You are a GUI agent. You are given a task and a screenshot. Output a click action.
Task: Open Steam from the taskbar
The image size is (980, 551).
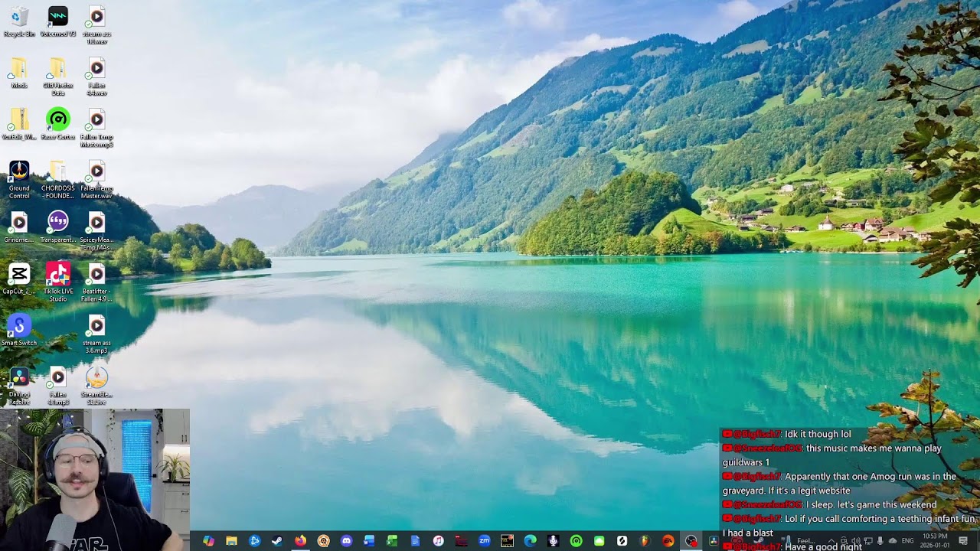tap(277, 541)
